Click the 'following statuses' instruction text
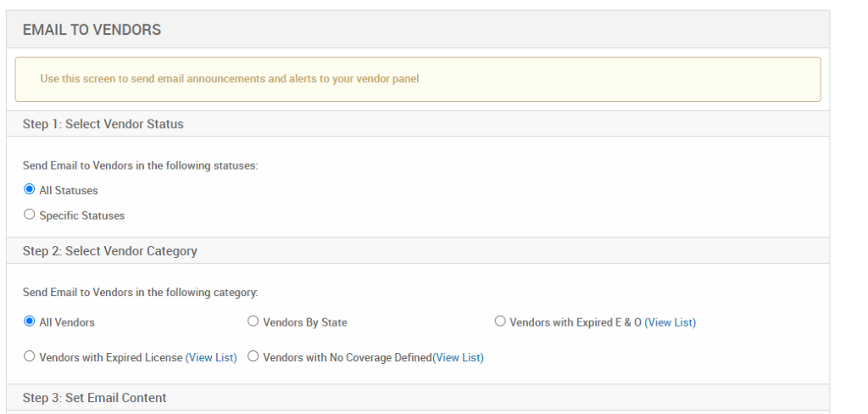868x414 pixels. 140,165
